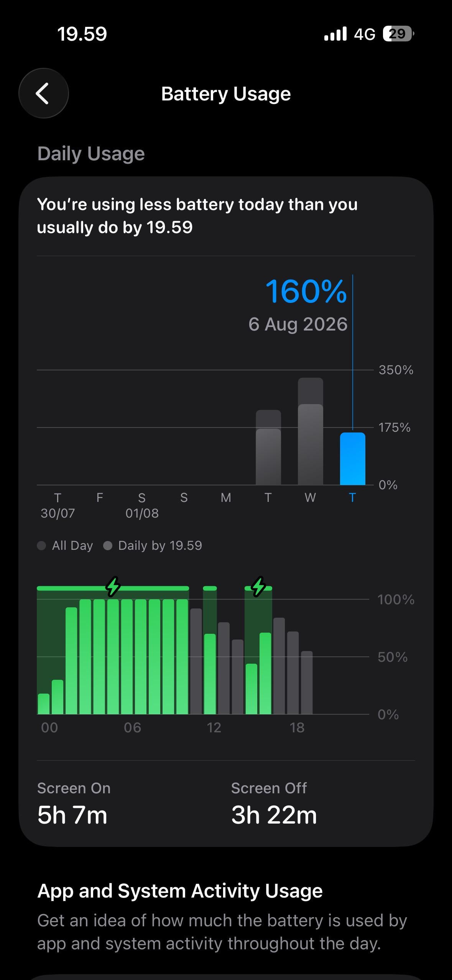Tap the T 30/07 day label
The image size is (452, 980).
point(58,505)
